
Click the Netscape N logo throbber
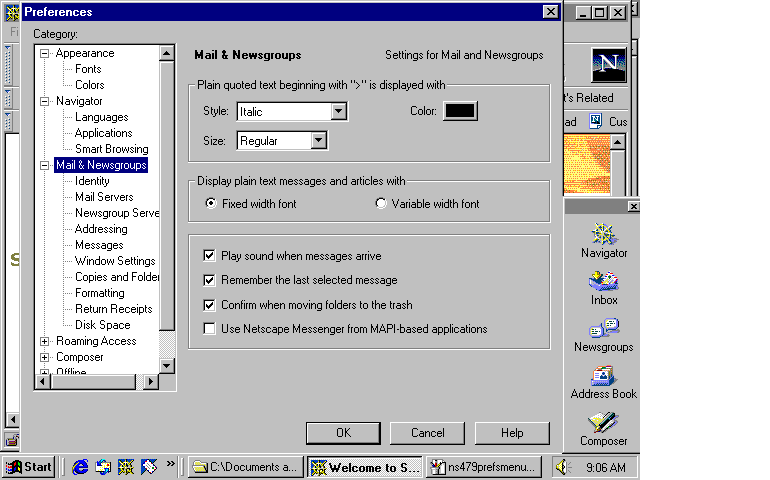coord(609,64)
